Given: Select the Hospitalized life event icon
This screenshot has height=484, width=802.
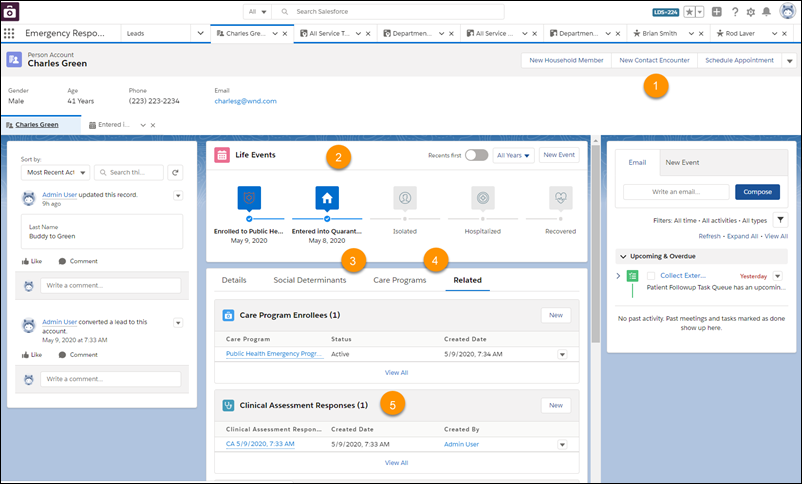Looking at the screenshot, I should click(482, 198).
